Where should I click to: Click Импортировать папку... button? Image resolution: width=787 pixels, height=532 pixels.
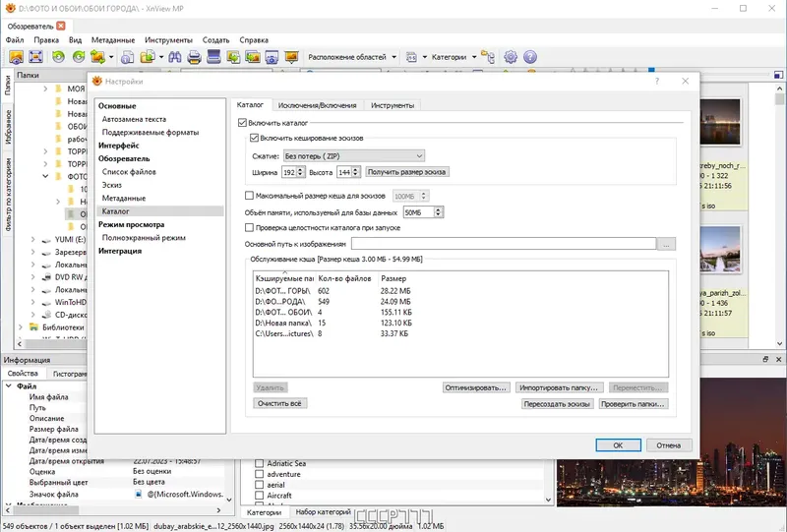point(559,387)
